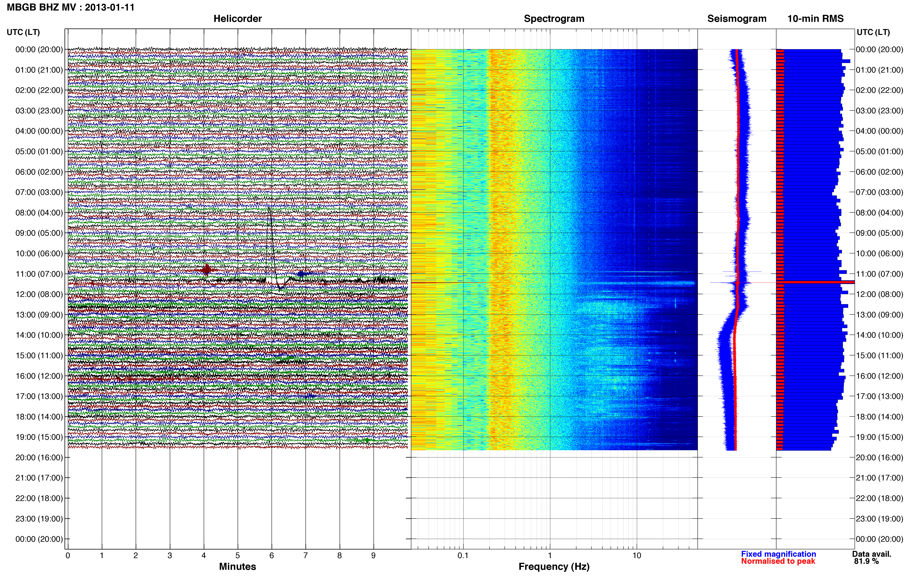The width and height of the screenshot is (924, 578).
Task: Click left time label '18:00 (14:00)'
Action: point(39,417)
